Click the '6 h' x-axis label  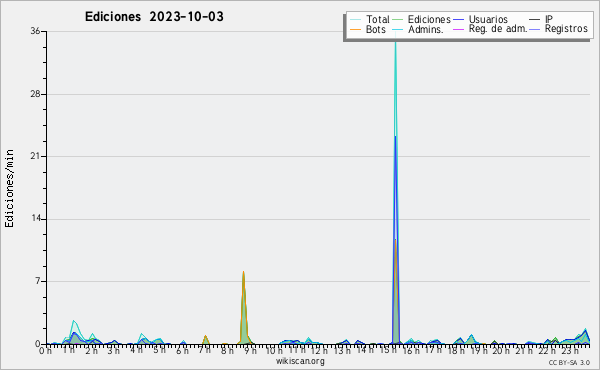[182, 350]
